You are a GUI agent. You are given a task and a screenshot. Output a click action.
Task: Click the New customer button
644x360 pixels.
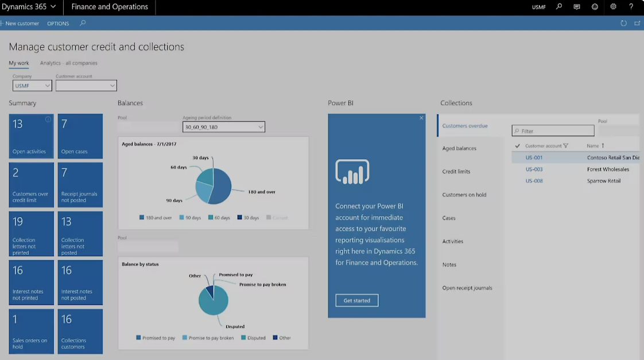click(20, 24)
